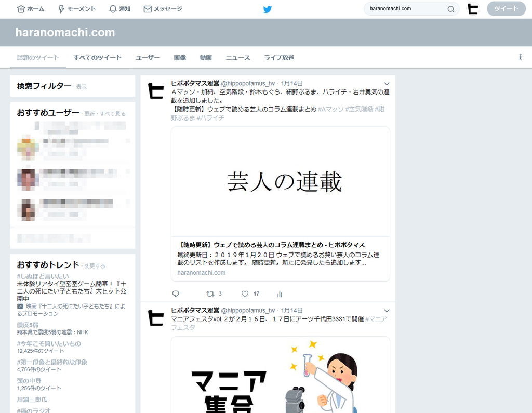View first tweet's analytics
Screen dimensions: 532x413
(x=280, y=294)
